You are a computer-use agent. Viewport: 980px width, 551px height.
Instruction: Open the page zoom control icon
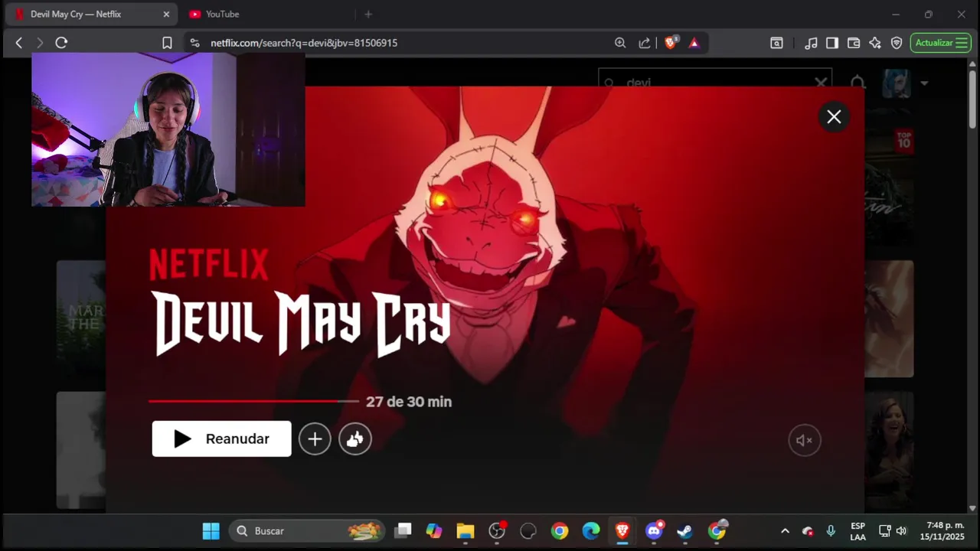pyautogui.click(x=620, y=43)
